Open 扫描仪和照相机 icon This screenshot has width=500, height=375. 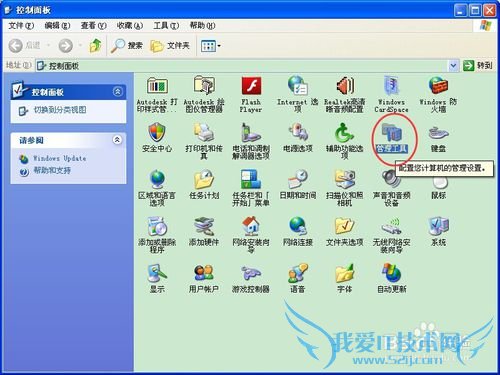point(344,179)
